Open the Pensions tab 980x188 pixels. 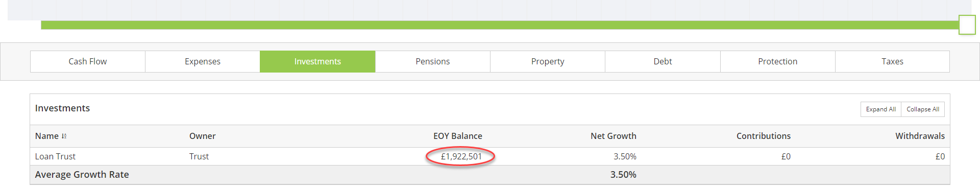433,61
